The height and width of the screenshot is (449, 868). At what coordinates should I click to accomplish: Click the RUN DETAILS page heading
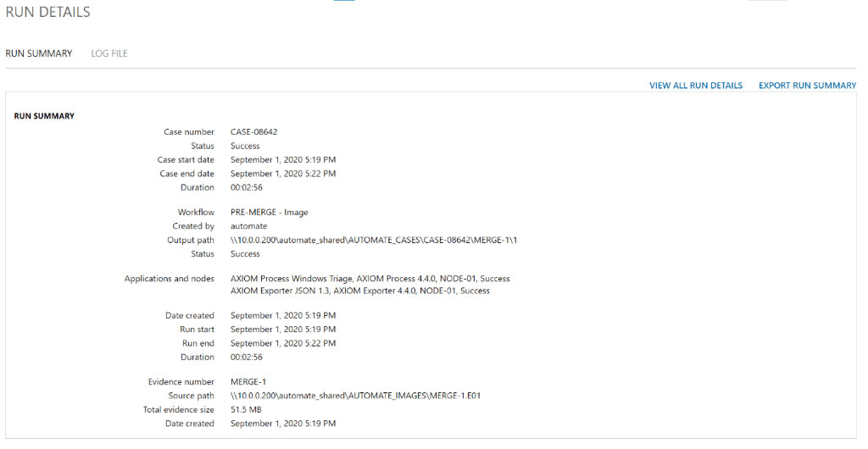(47, 12)
